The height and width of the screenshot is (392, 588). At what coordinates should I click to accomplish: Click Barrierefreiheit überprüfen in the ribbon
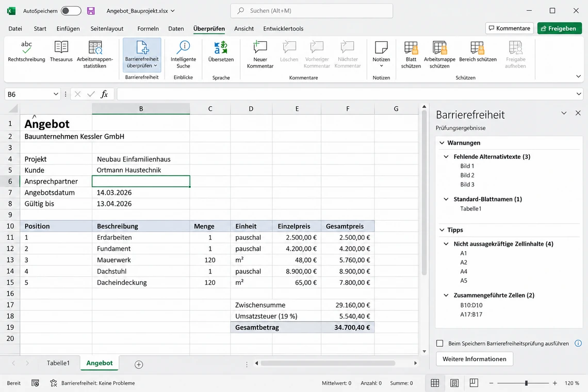[x=142, y=55]
